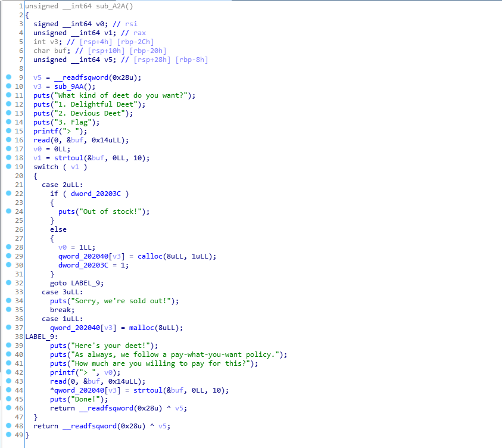This screenshot has width=502, height=448.
Task: Toggle breakpoint dot on line 34
Action: (x=9, y=300)
